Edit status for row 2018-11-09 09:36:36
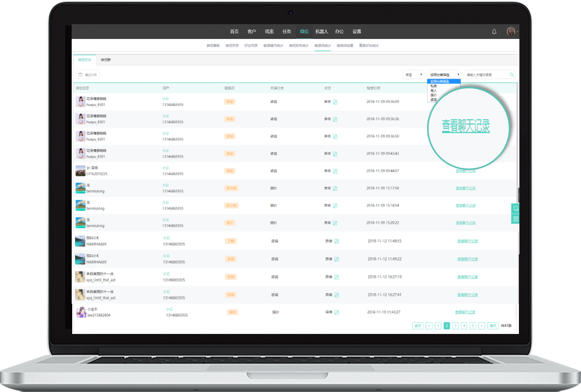This screenshot has width=581, height=392. pyautogui.click(x=335, y=119)
